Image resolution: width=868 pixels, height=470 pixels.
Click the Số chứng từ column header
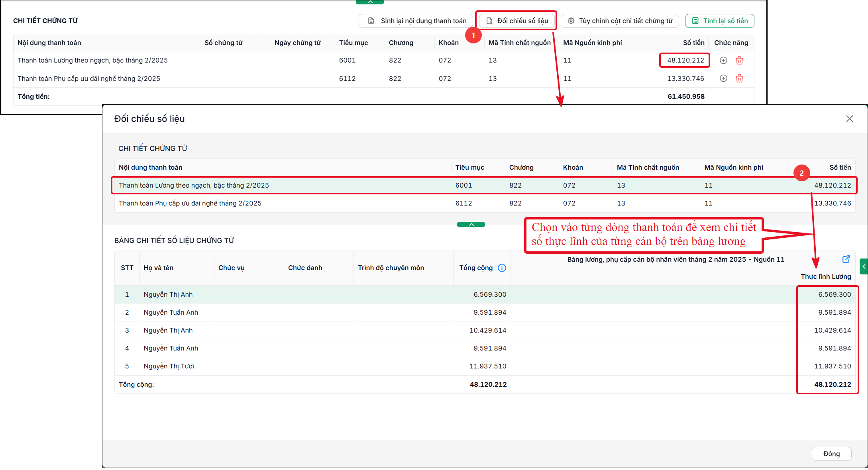pyautogui.click(x=224, y=43)
